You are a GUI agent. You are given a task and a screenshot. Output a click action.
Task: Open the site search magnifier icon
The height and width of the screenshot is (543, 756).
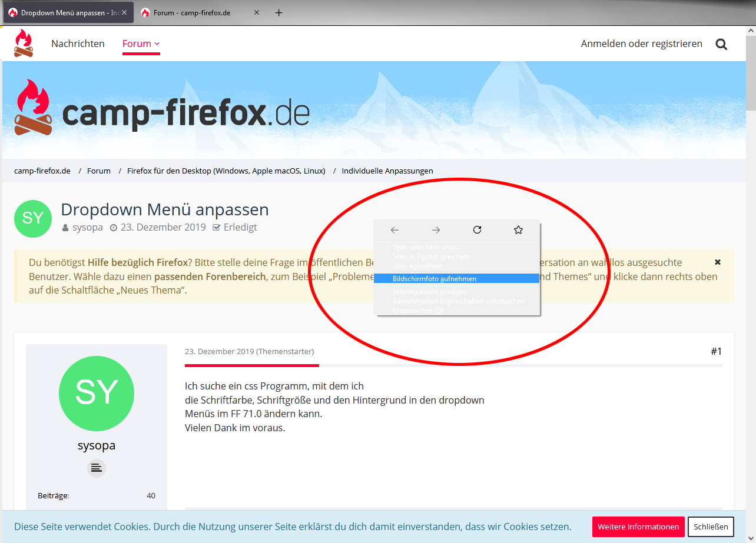[x=721, y=44]
